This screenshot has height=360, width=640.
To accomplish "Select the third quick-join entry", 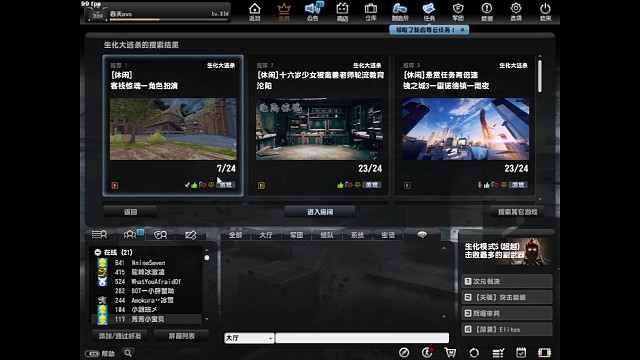I will pos(507,313).
